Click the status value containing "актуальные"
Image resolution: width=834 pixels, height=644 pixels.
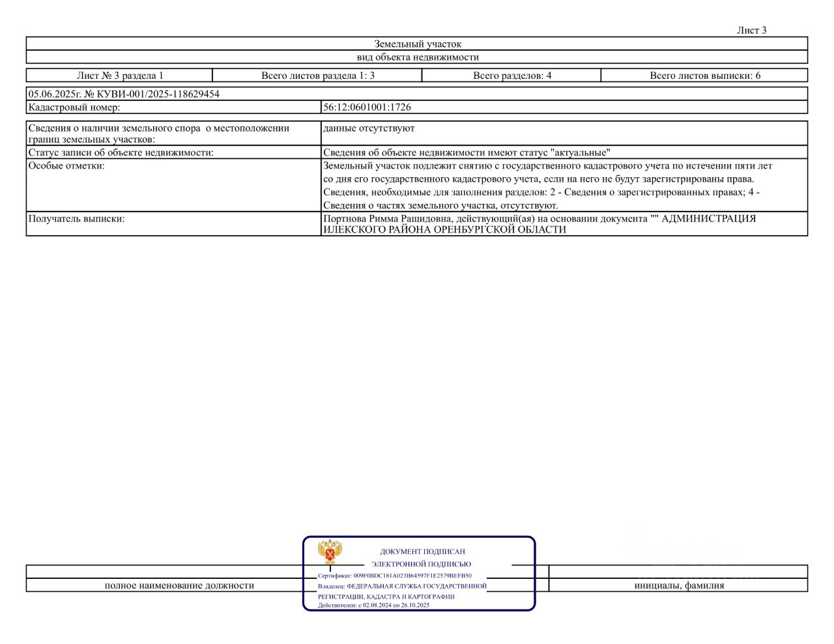click(x=467, y=152)
